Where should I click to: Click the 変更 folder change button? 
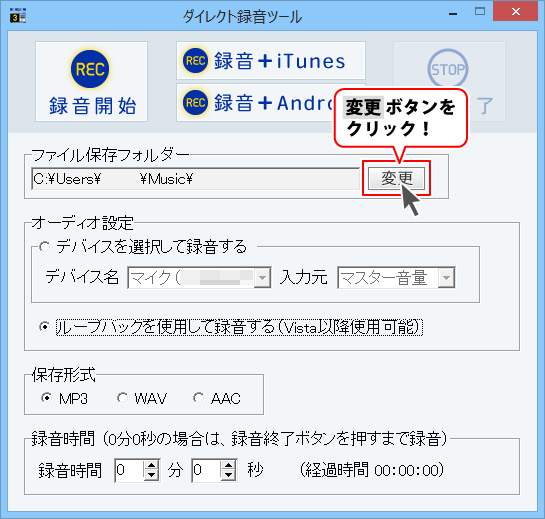pyautogui.click(x=396, y=178)
